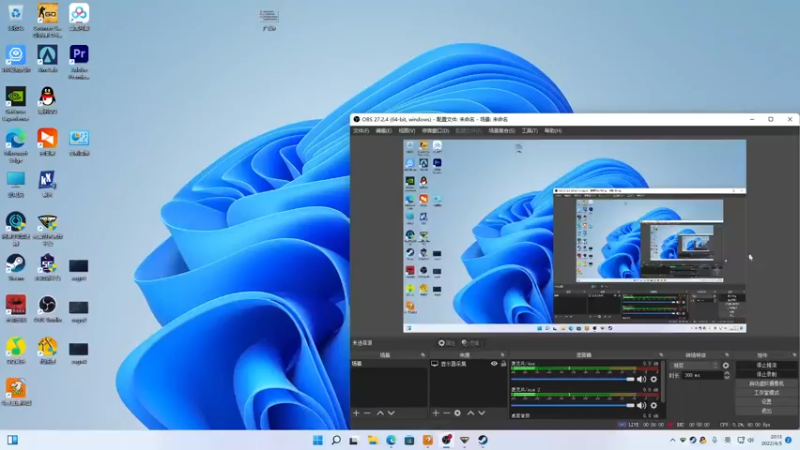Pop out the audio mixer dock
This screenshot has width=800, height=450.
pyautogui.click(x=661, y=355)
